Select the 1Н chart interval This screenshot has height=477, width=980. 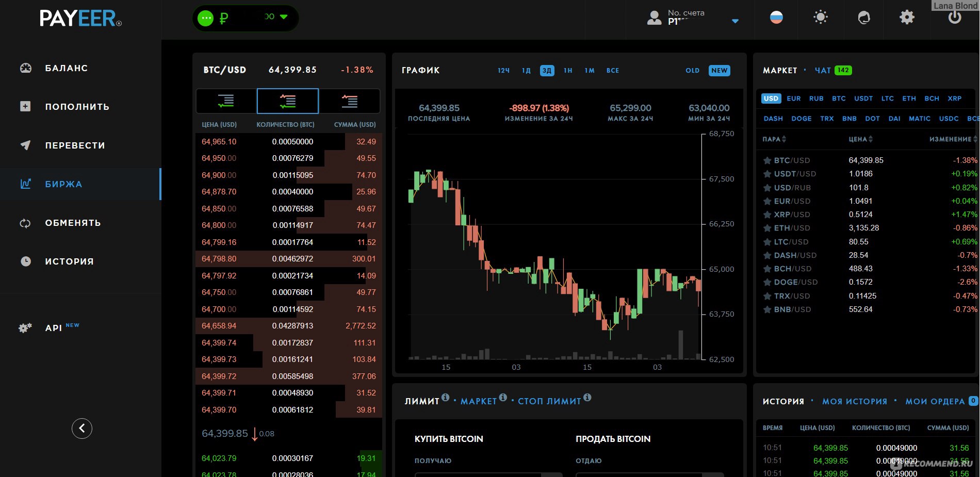(x=568, y=71)
